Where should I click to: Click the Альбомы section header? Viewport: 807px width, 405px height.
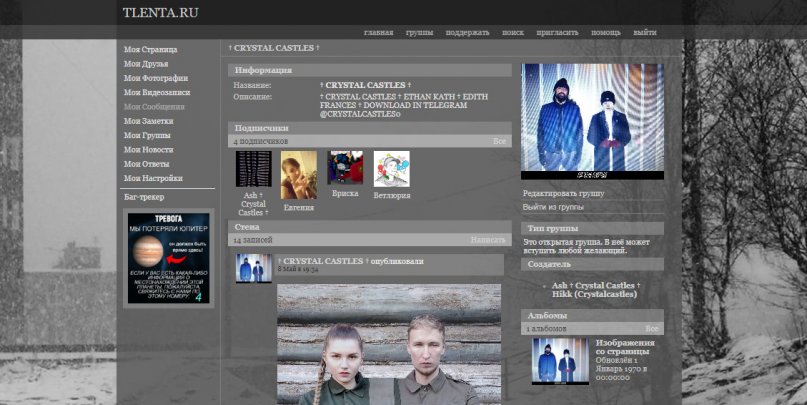pyautogui.click(x=592, y=315)
